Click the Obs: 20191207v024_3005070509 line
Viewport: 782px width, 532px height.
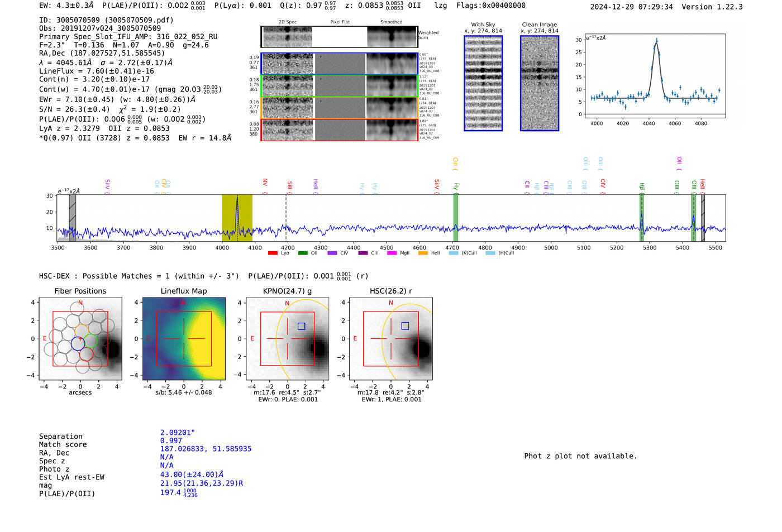[x=100, y=28]
